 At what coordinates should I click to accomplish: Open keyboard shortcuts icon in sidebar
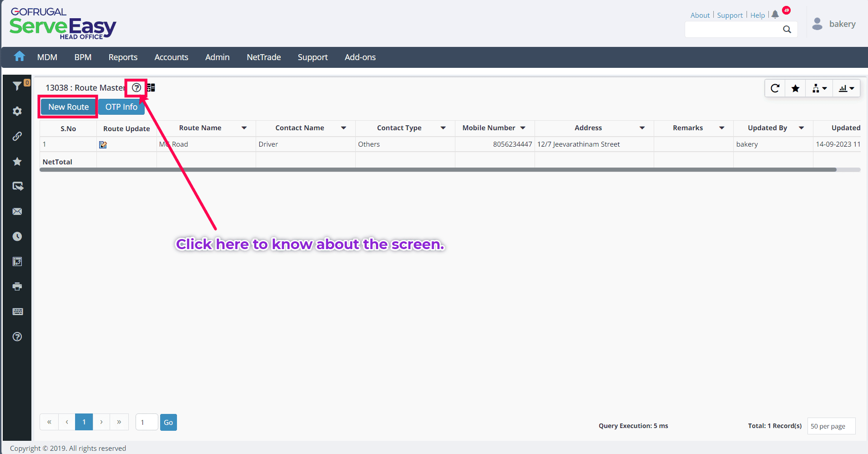click(x=17, y=311)
